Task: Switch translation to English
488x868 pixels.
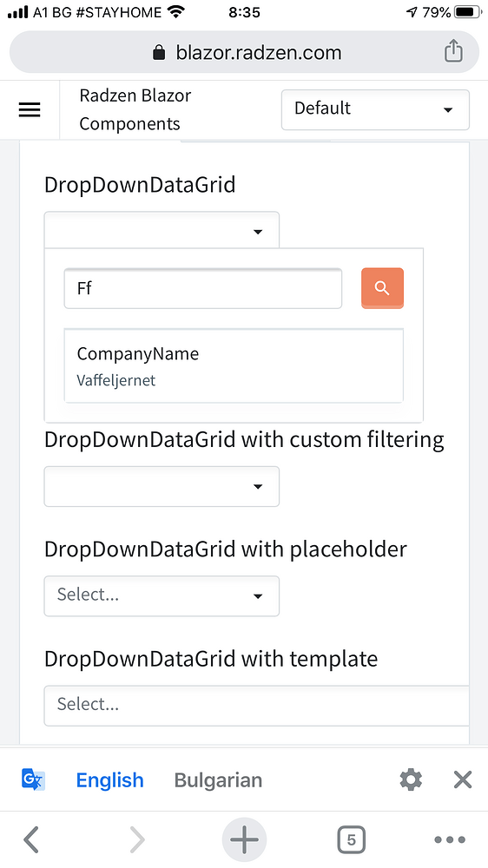Action: click(x=109, y=780)
